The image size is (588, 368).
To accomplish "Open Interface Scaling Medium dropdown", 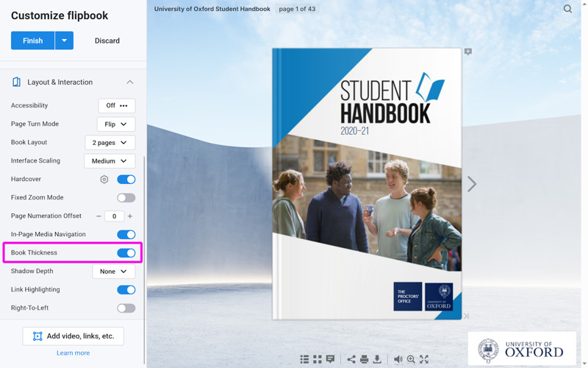I will pyautogui.click(x=110, y=161).
